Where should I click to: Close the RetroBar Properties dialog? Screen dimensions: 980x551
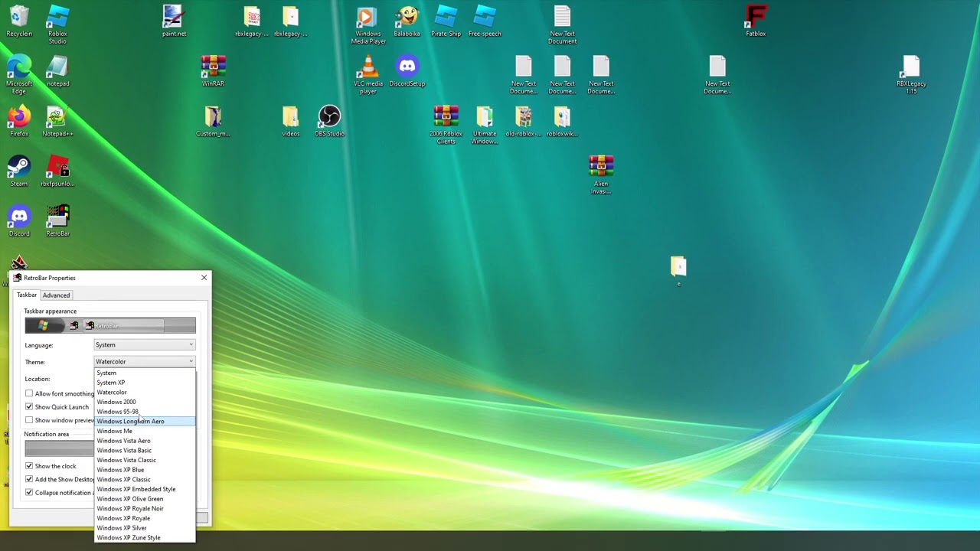(204, 278)
